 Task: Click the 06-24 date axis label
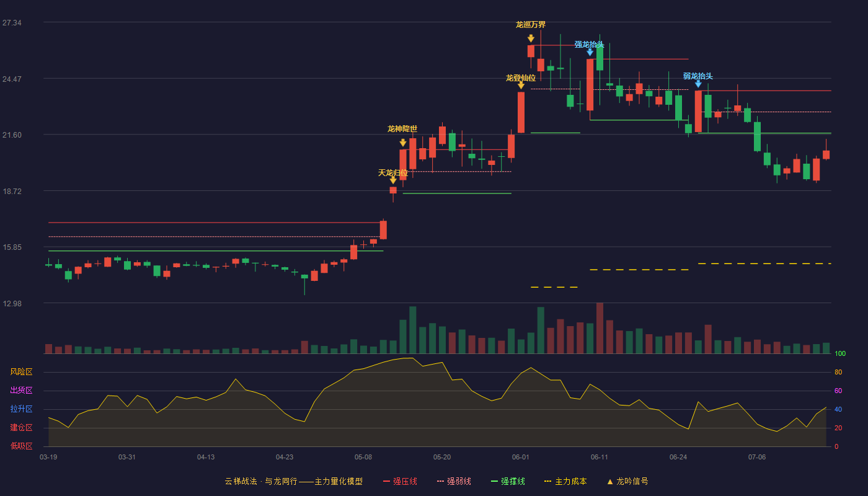(x=678, y=457)
